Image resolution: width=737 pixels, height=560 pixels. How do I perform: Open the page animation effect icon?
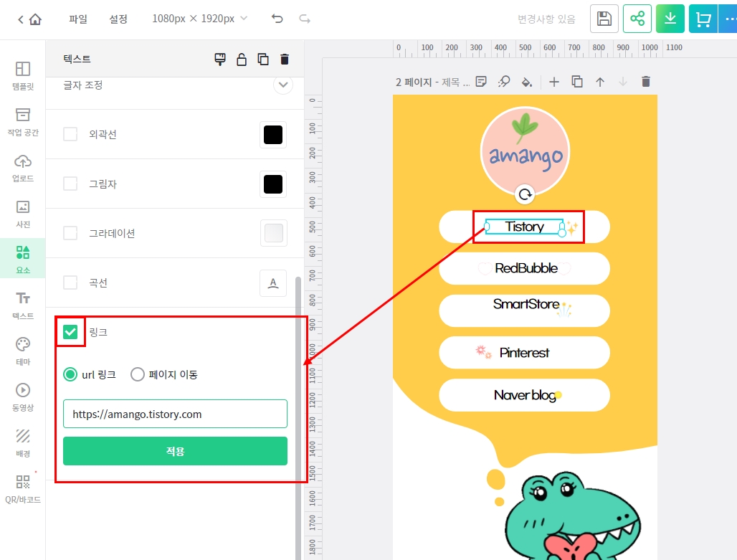(x=504, y=82)
